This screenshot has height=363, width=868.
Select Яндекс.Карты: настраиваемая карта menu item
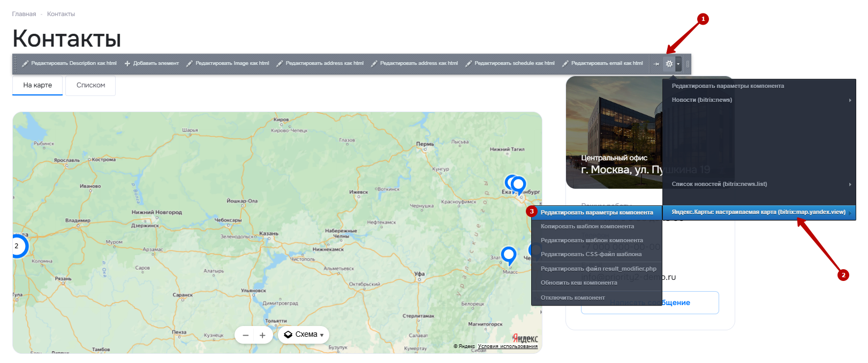tap(759, 212)
